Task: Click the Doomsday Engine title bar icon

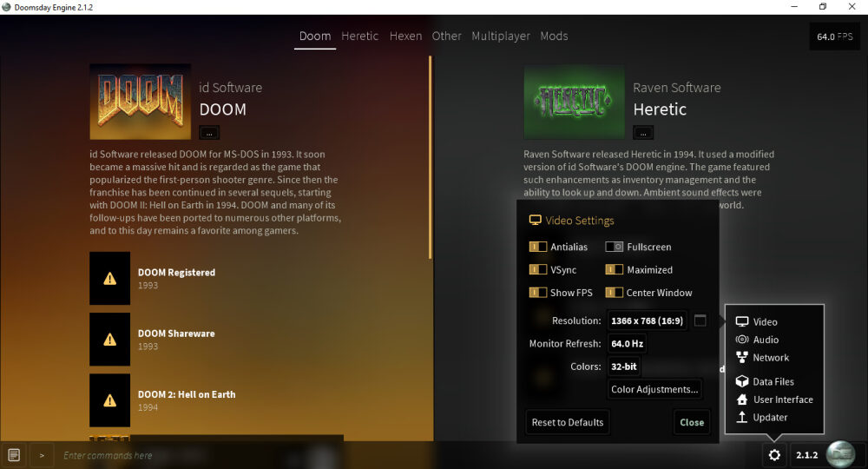Action: pos(7,7)
